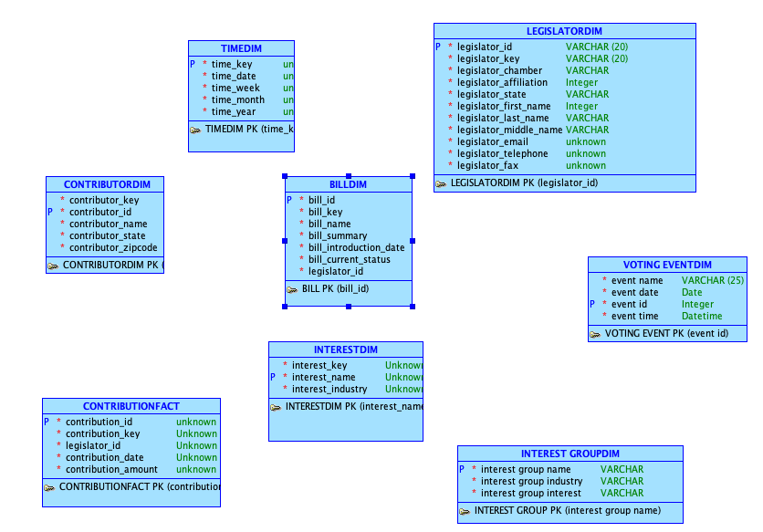Click the interest_industry attribute
Viewport: 763px width, 532px height.
pyautogui.click(x=329, y=389)
